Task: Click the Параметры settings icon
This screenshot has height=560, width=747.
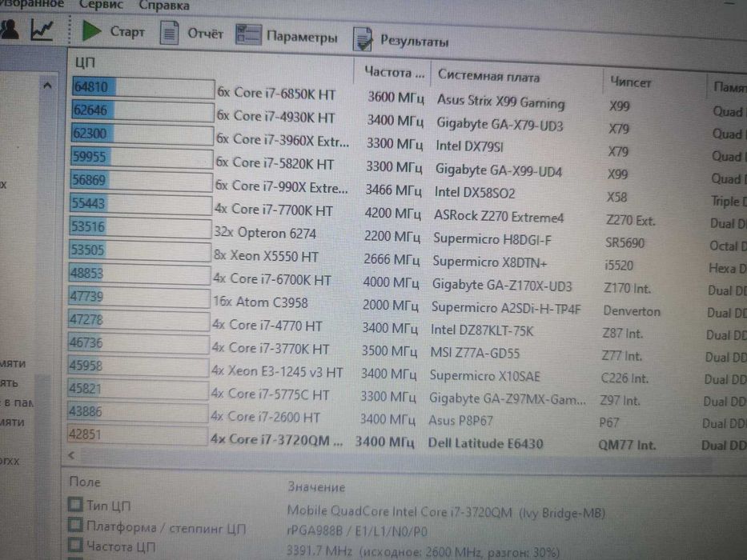Action: (x=248, y=34)
